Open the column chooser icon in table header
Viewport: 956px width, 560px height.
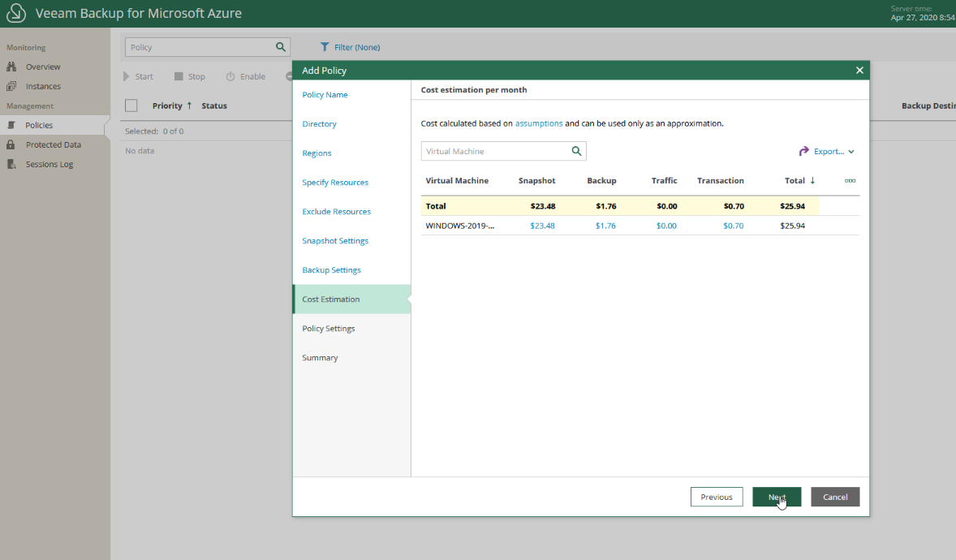850,180
